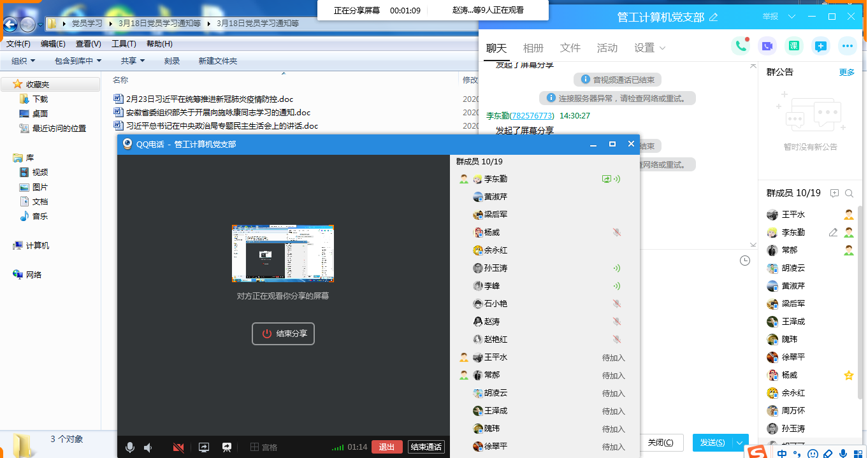The width and height of the screenshot is (868, 458).
Task: Click 结束分享 to stop sharing
Action: (x=284, y=334)
